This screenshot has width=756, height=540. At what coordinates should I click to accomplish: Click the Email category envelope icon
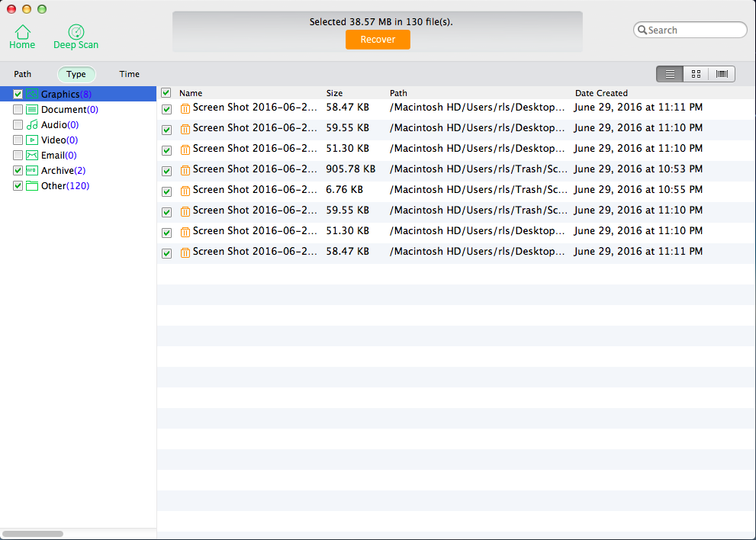pos(32,156)
